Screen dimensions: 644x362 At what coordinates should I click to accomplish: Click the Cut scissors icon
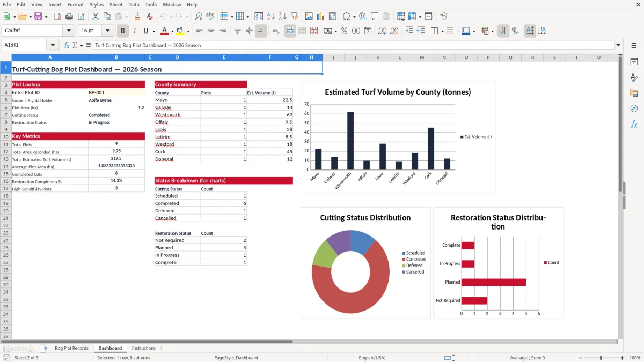pos(95,17)
